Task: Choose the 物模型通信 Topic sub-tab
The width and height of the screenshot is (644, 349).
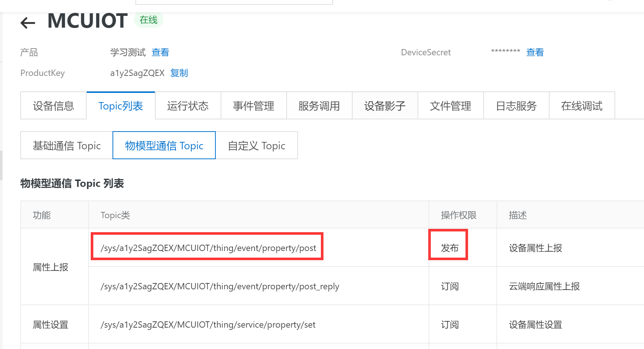Action: point(164,146)
